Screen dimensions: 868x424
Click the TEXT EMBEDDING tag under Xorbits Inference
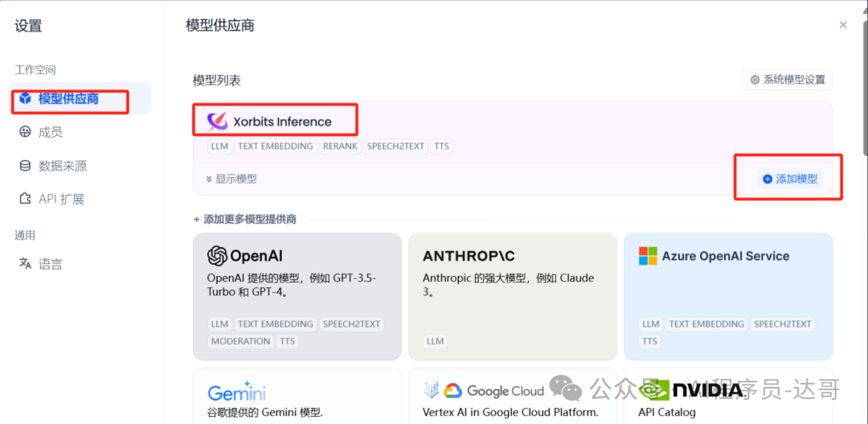(275, 146)
